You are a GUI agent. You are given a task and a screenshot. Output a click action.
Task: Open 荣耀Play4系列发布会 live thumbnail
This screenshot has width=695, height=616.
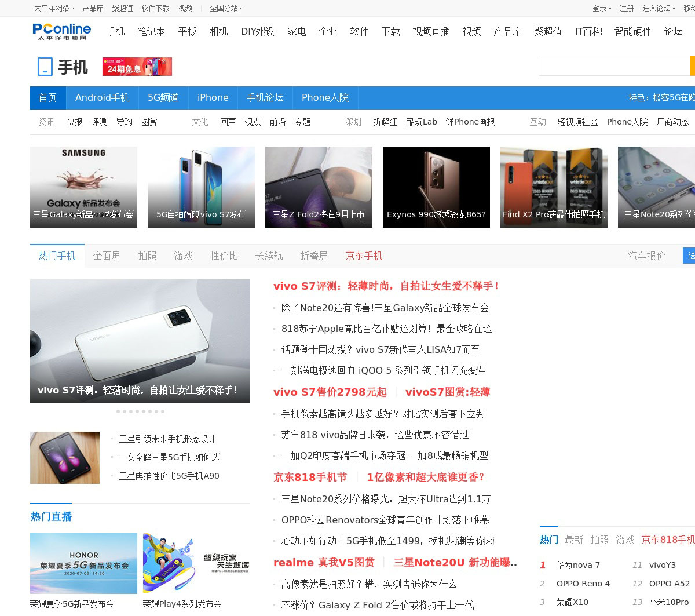pos(196,563)
